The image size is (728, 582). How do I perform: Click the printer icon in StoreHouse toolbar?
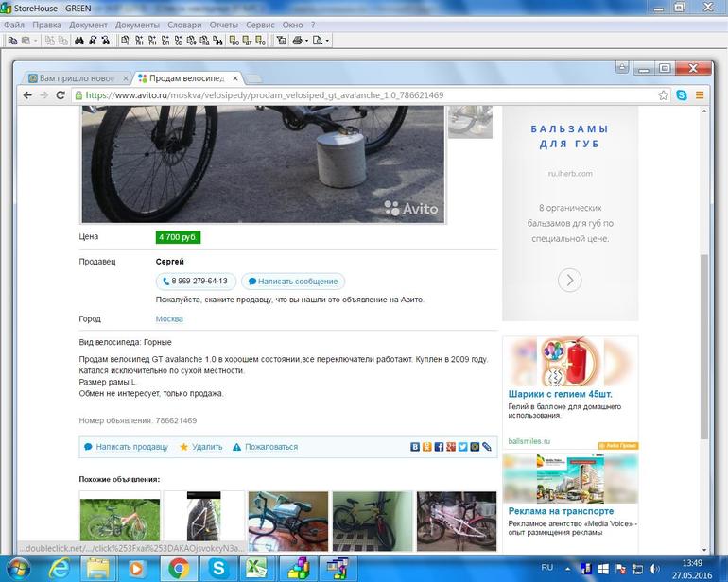(298, 41)
